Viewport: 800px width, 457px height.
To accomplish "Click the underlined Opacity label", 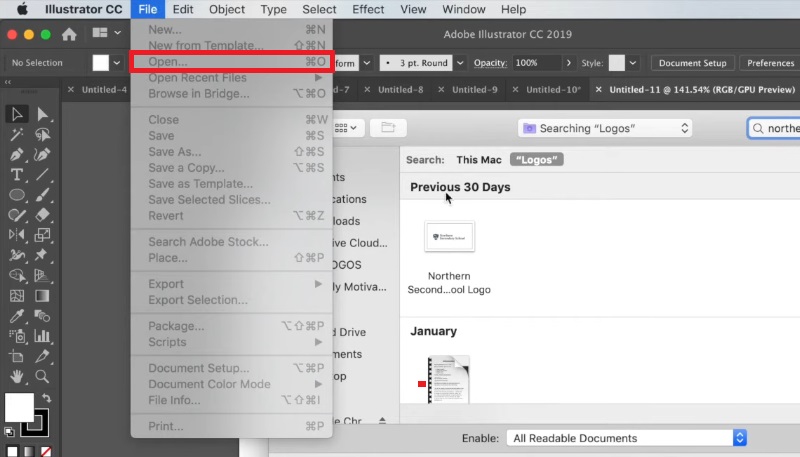I will [490, 63].
